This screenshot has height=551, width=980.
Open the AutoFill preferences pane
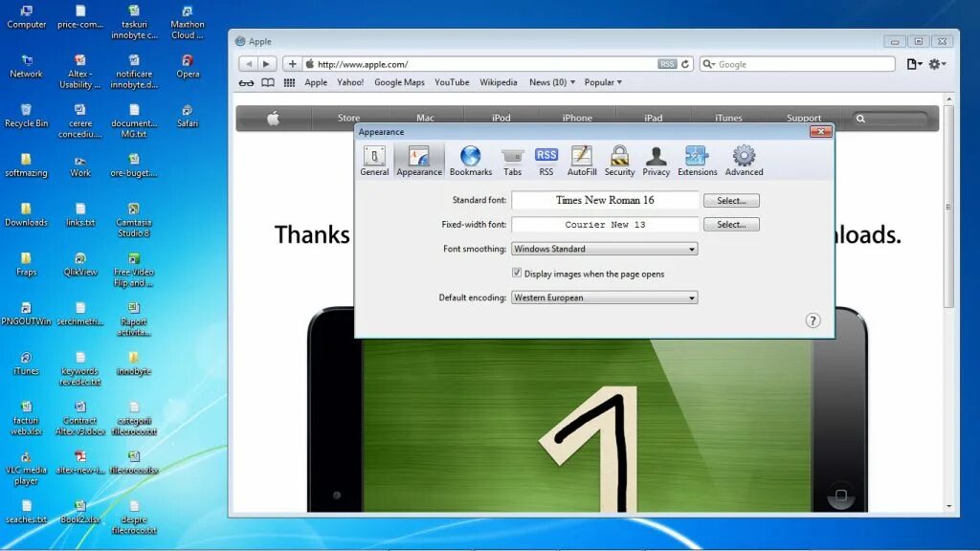(x=581, y=161)
